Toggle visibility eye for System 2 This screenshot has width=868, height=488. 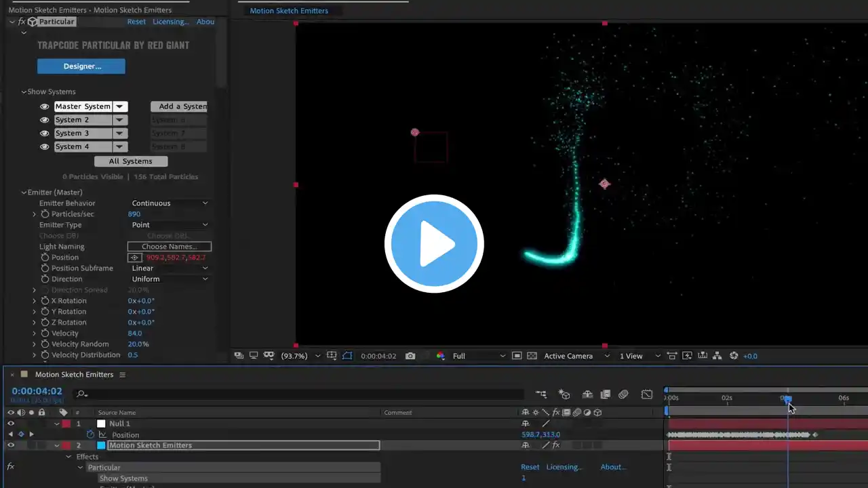tap(45, 120)
